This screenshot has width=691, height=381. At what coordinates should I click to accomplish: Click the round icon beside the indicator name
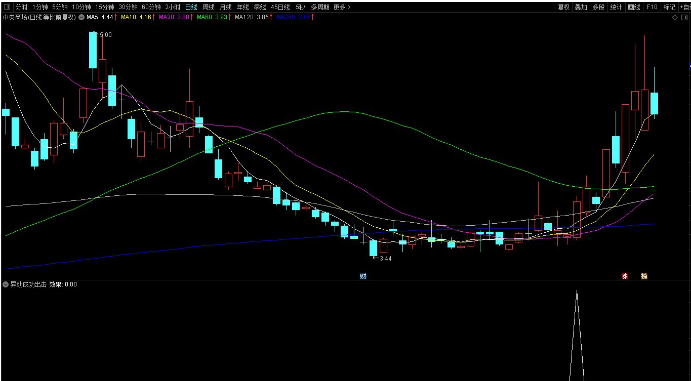[6, 285]
